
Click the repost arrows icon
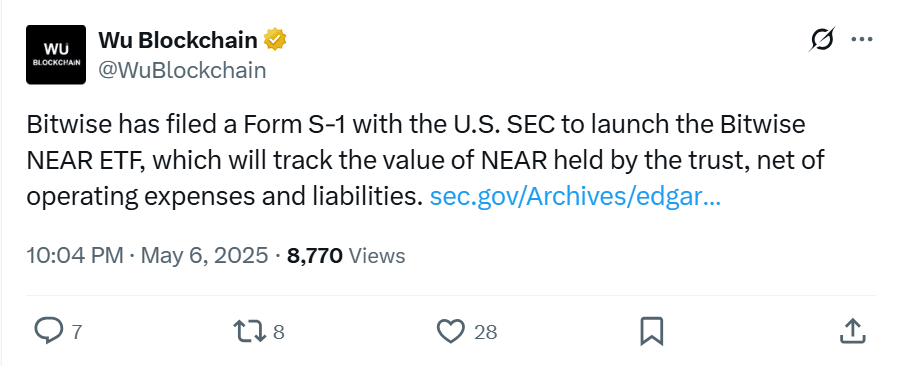249,331
